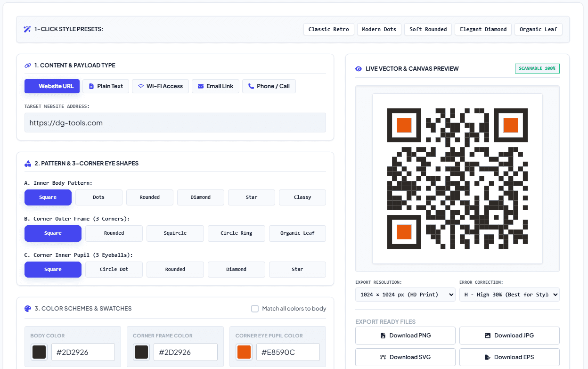Choose Squircle corner outer frame
Image resolution: width=588 pixels, height=369 pixels.
(x=175, y=233)
